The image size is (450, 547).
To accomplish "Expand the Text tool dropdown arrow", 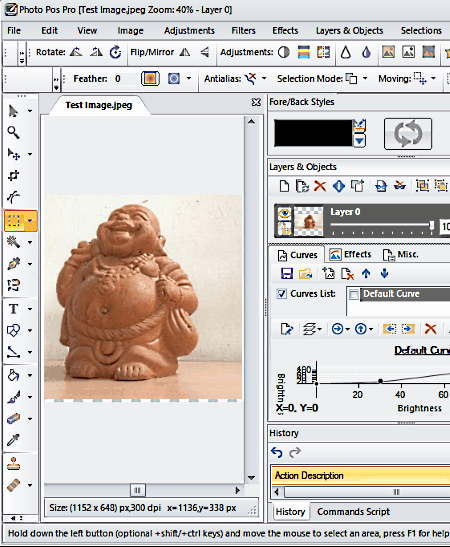I will 30,309.
